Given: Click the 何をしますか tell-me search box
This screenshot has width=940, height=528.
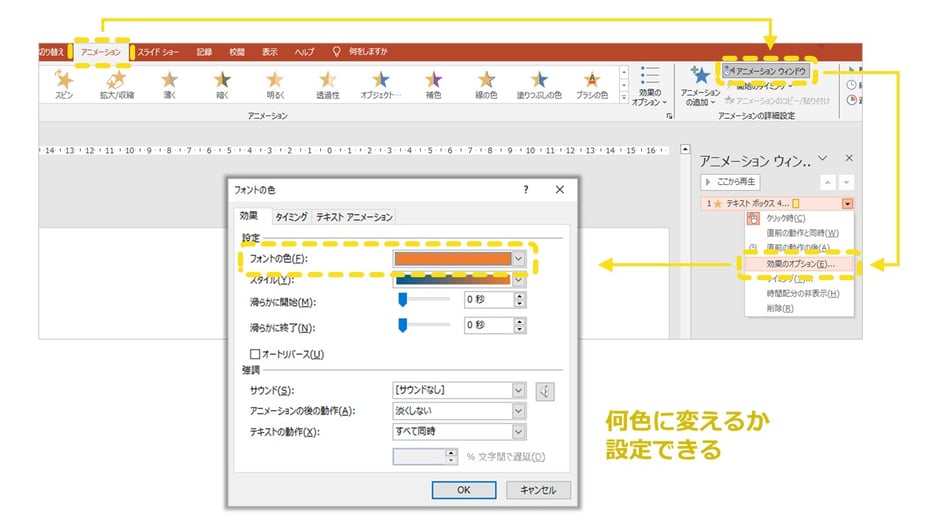Looking at the screenshot, I should [x=361, y=52].
